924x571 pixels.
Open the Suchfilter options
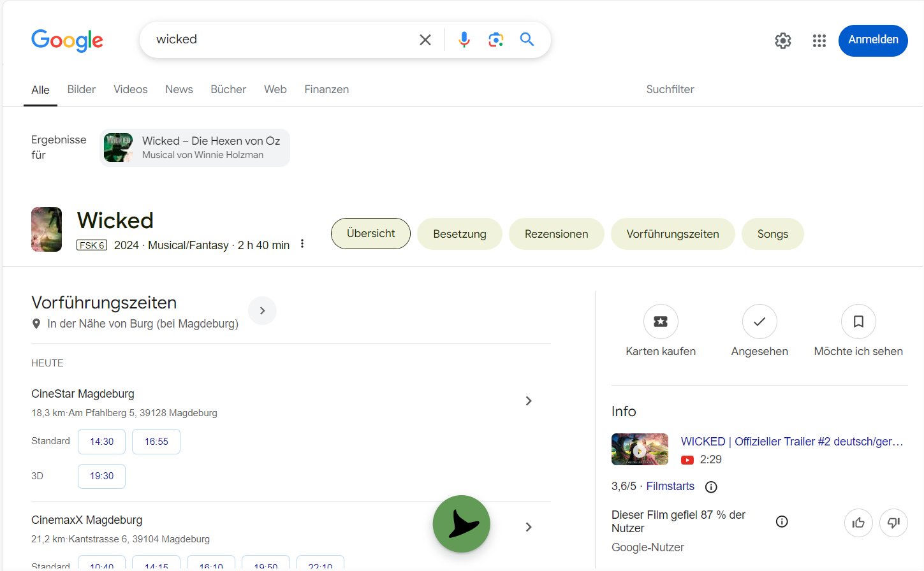[x=670, y=89]
